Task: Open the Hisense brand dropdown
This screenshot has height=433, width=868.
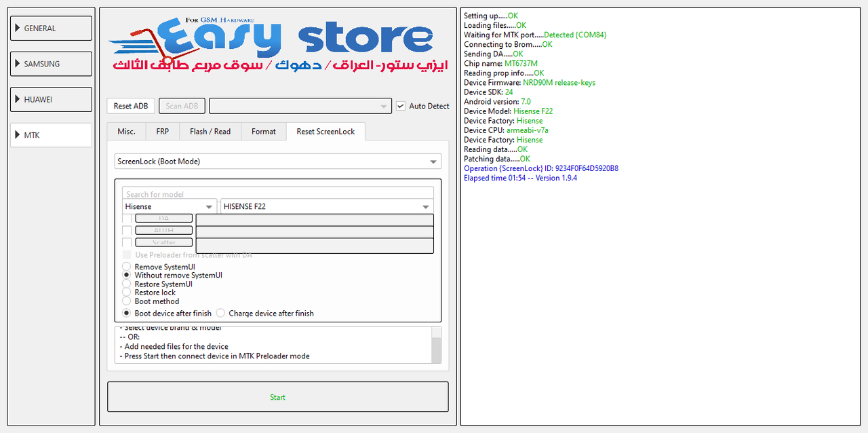Action: pyautogui.click(x=170, y=206)
